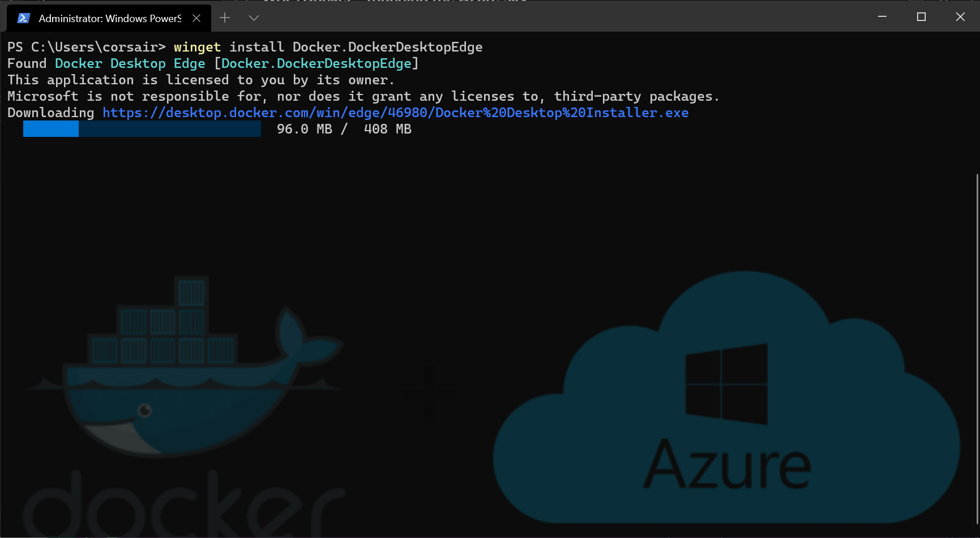
Task: Open a new terminal tab
Action: pyautogui.click(x=225, y=18)
